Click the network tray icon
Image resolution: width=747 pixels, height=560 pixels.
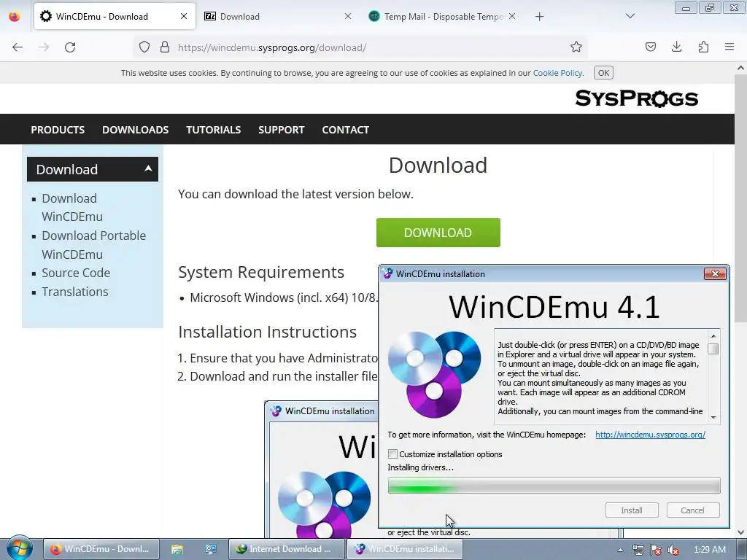(x=638, y=550)
